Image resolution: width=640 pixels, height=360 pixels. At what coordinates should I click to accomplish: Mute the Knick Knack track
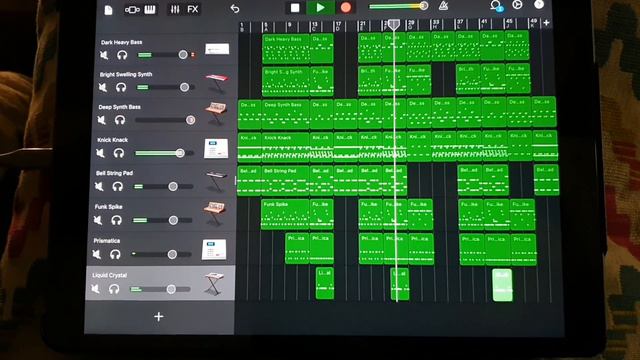(x=100, y=153)
